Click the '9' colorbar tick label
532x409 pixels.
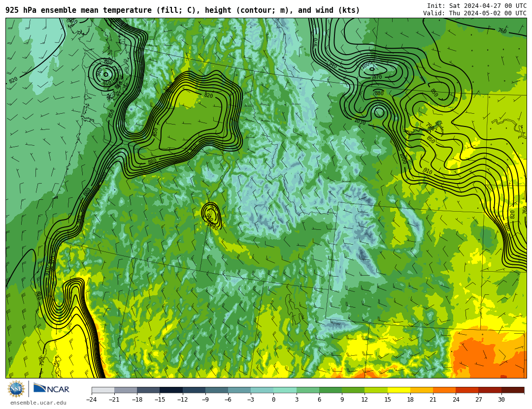pos(342,400)
